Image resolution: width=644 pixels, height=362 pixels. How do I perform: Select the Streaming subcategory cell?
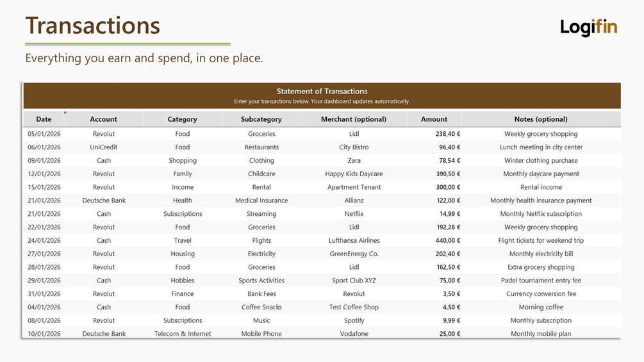(x=261, y=214)
